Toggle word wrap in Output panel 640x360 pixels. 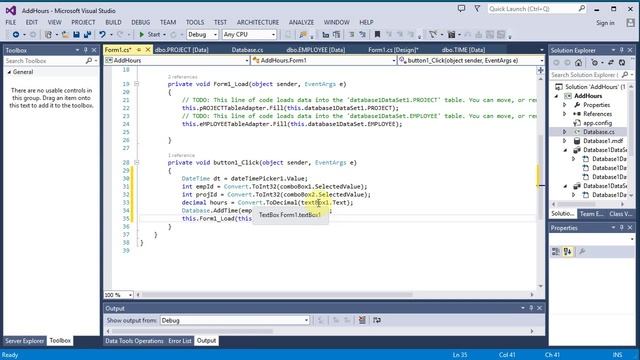[377, 320]
